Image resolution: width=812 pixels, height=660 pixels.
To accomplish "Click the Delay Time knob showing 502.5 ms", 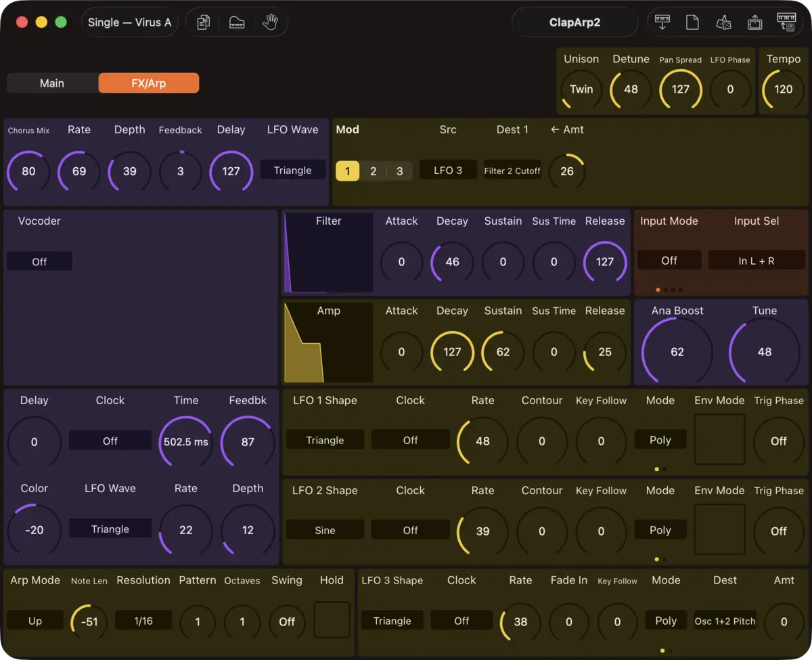I will click(x=186, y=442).
